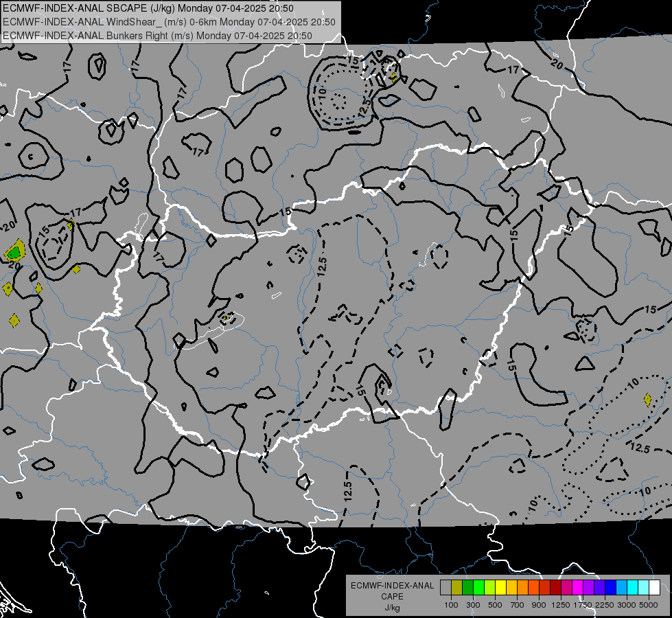Screen dimensions: 672x618
Task: Click the WindShear 0-6km title line
Action: tap(169, 22)
